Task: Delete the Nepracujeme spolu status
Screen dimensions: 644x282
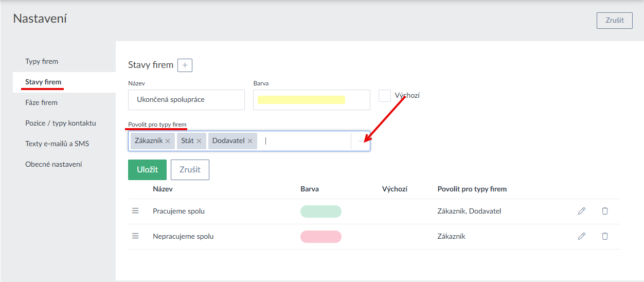Action: (x=605, y=236)
